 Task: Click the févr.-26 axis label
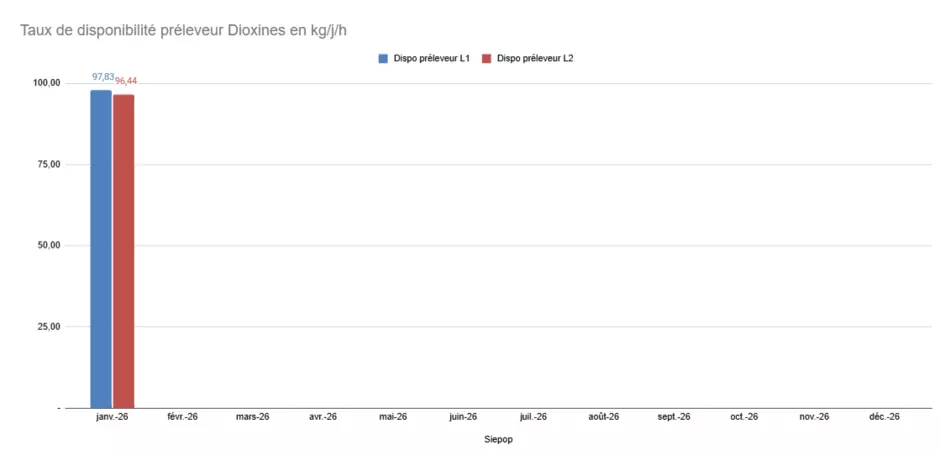click(182, 416)
